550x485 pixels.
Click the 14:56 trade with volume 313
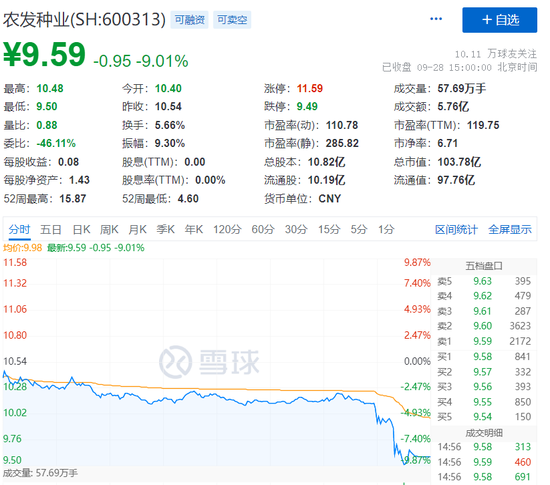pos(484,447)
